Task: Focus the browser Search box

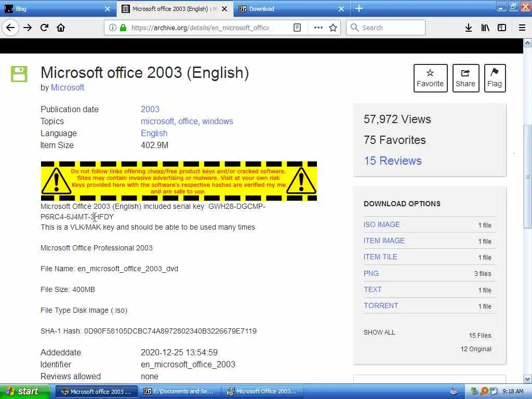Action: click(386, 28)
